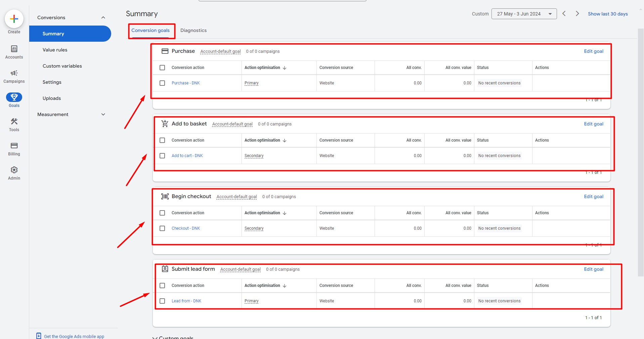Select Summary in the side menu
The height and width of the screenshot is (339, 644).
pyautogui.click(x=70, y=34)
